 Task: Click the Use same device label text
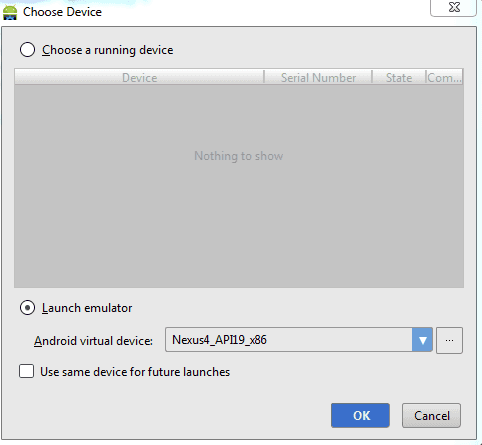tap(135, 372)
